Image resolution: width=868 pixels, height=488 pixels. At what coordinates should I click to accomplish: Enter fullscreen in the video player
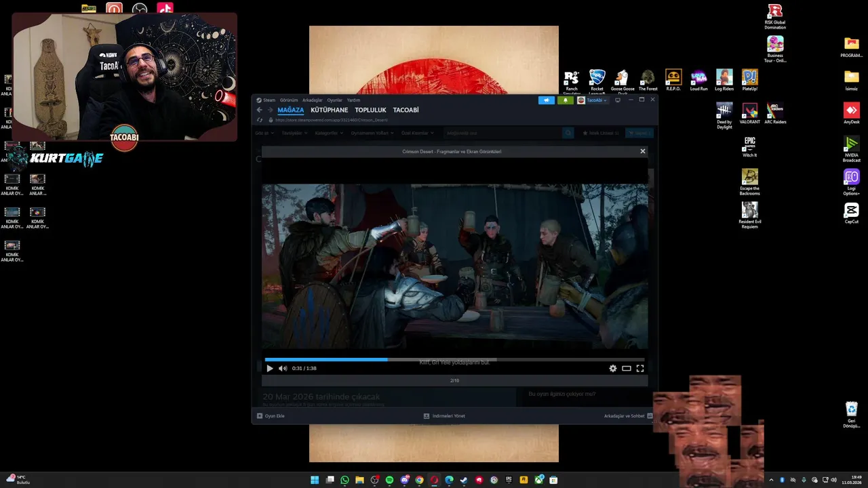click(640, 369)
